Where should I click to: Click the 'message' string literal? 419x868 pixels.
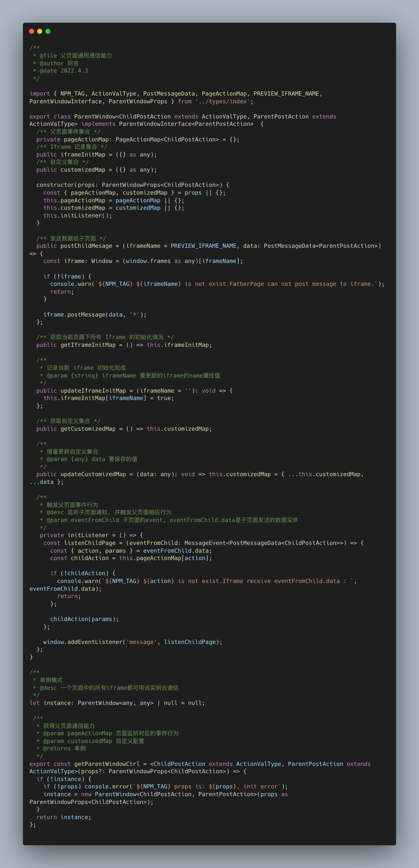click(x=141, y=642)
